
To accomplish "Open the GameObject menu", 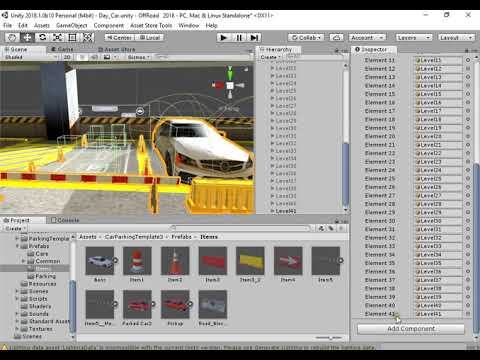I will pos(72,25).
